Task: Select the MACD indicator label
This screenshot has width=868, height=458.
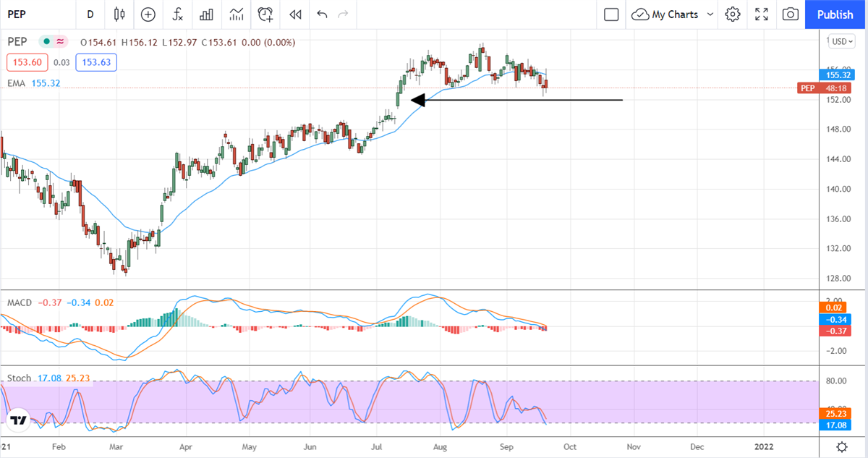Action: pos(20,302)
